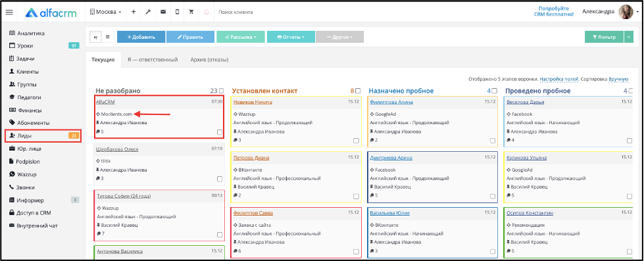Open Уроки in the sidebar
Image resolution: width=644 pixels, height=261 pixels.
coord(25,45)
